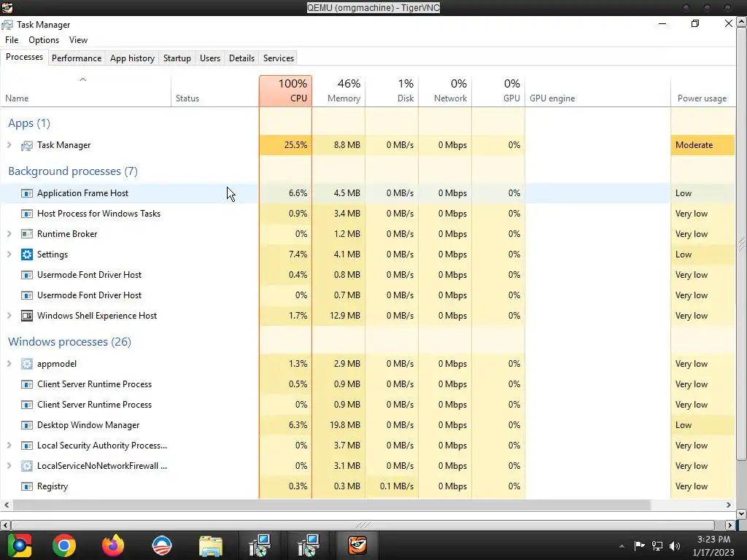Switch to the App history tab
The width and height of the screenshot is (747, 560).
pos(133,58)
